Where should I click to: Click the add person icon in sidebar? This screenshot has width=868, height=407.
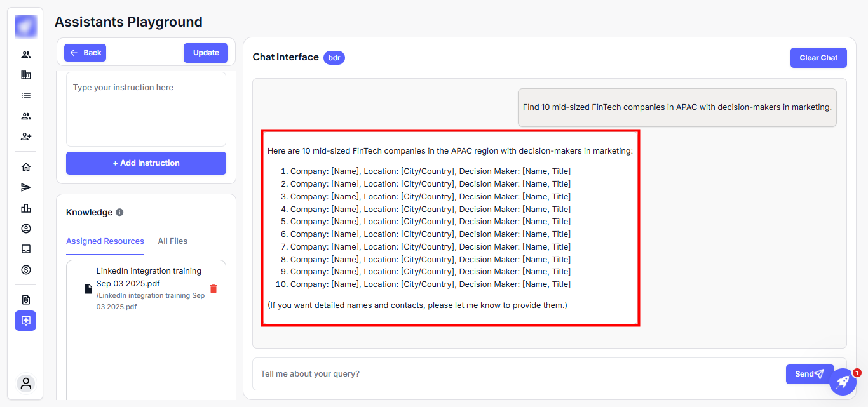(26, 137)
